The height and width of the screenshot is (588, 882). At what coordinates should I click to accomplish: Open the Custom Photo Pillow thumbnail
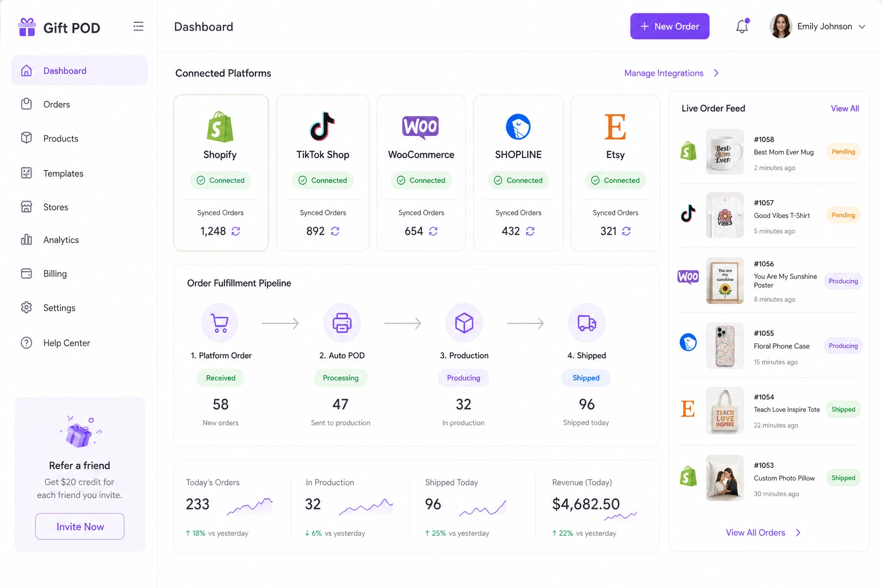[724, 478]
